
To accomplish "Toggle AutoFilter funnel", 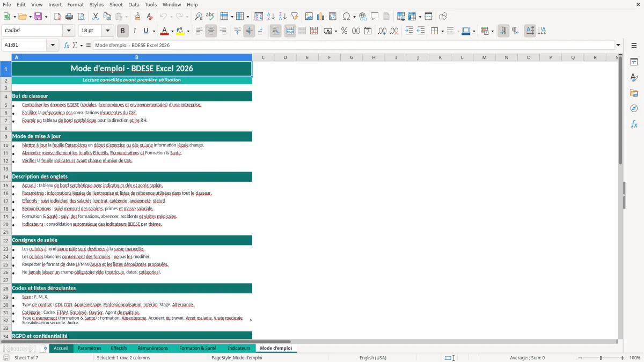I will click(x=295, y=17).
